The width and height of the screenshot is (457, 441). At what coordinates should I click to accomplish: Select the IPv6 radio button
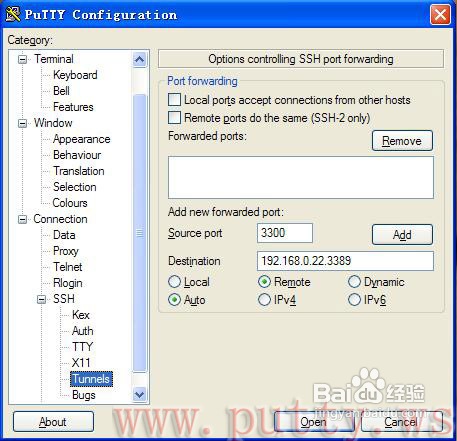[x=354, y=300]
